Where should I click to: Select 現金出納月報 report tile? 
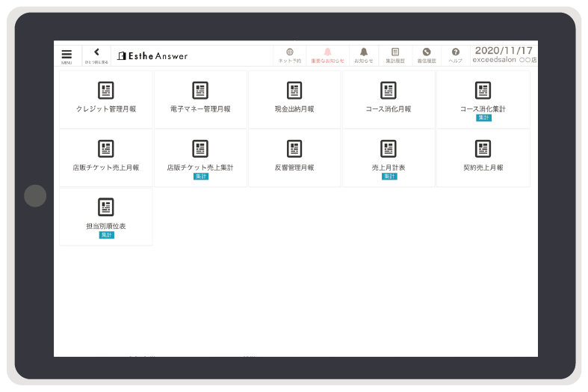pyautogui.click(x=294, y=98)
